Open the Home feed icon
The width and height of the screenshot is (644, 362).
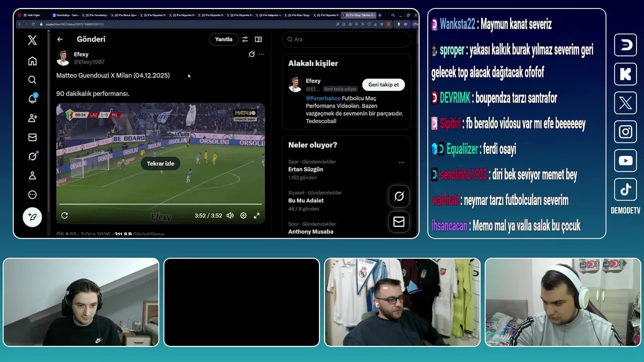pyautogui.click(x=32, y=61)
